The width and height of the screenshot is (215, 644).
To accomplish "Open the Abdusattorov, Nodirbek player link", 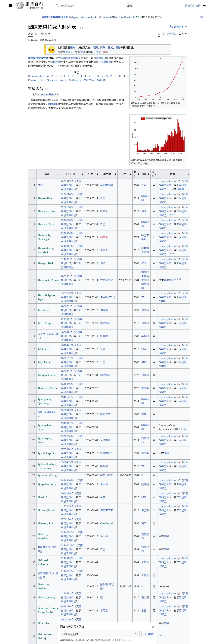I will 46,250.
